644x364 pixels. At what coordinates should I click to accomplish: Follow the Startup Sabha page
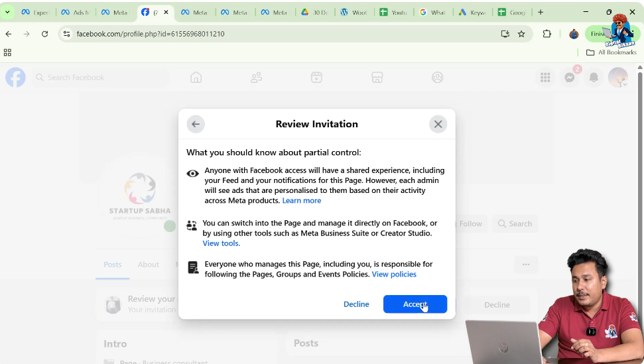[470, 223]
